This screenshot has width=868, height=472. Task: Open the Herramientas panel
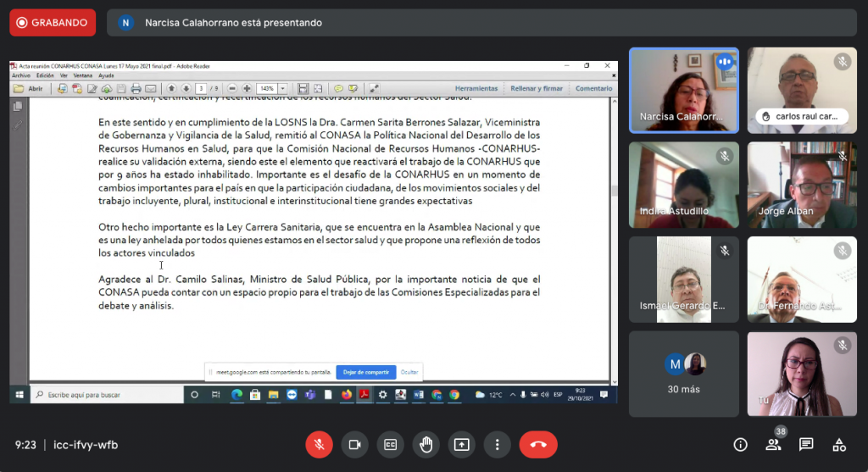(x=476, y=88)
